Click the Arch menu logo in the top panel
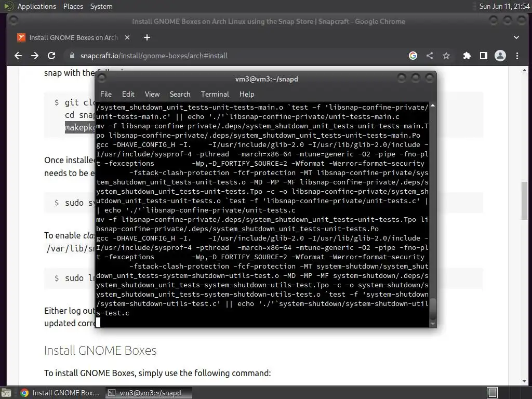Screen dimensions: 532x399 [8, 6]
